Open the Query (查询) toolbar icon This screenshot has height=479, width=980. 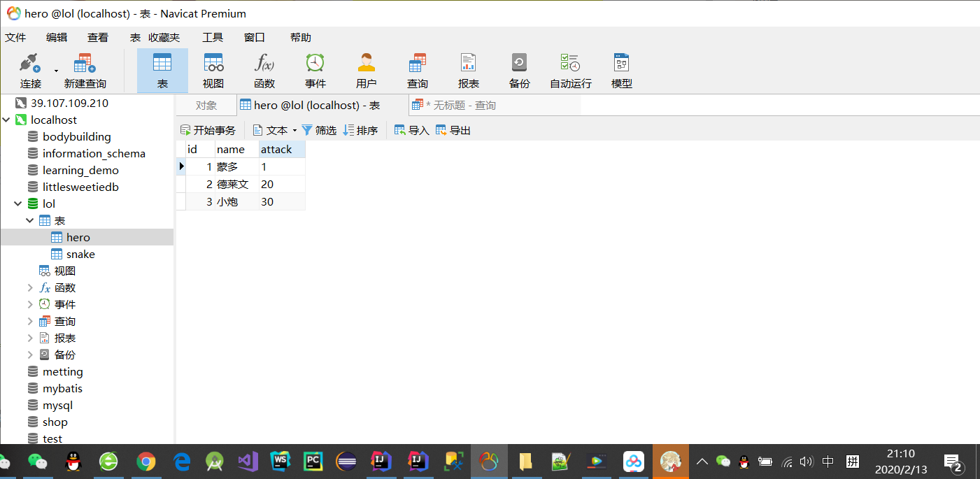click(x=418, y=63)
